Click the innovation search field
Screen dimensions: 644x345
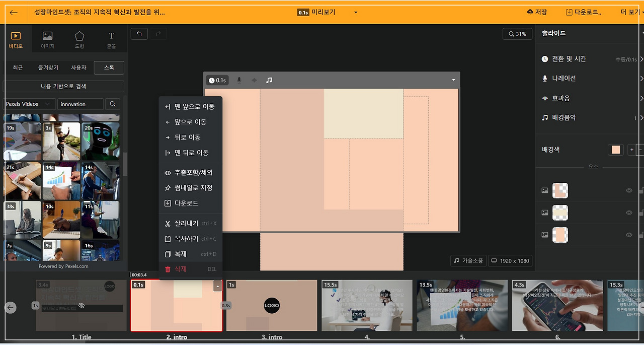[80, 104]
